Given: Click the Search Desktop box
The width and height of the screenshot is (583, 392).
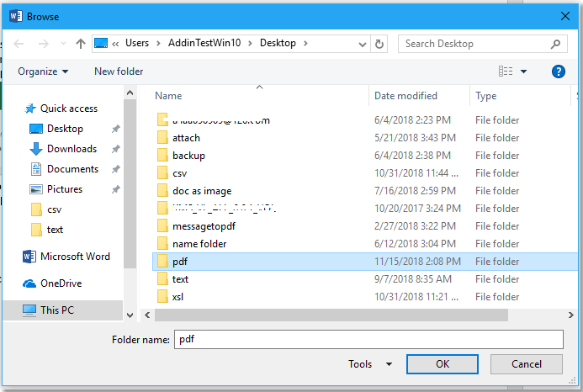Looking at the screenshot, I should point(475,44).
